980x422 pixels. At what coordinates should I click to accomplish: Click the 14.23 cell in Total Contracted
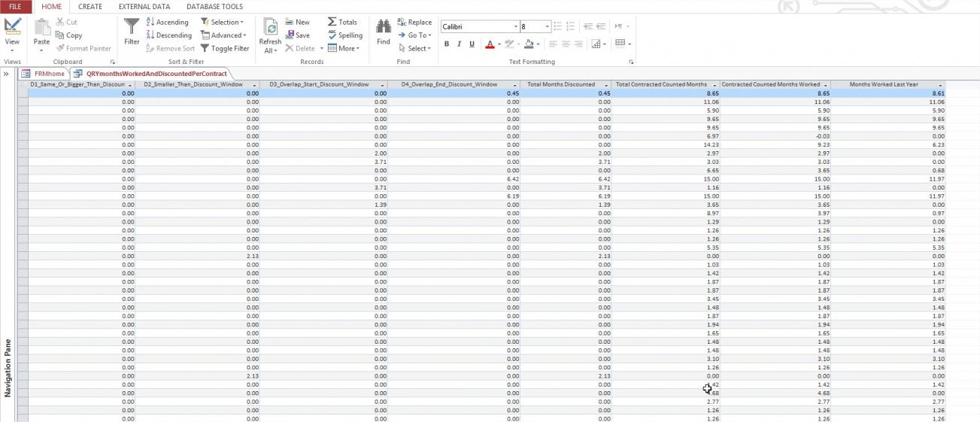[666, 144]
